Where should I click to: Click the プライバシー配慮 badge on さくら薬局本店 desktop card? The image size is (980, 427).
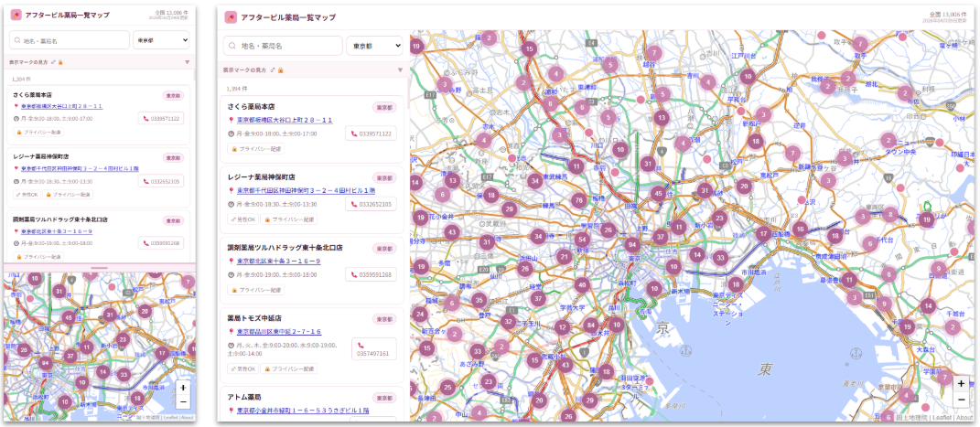pyautogui.click(x=255, y=148)
